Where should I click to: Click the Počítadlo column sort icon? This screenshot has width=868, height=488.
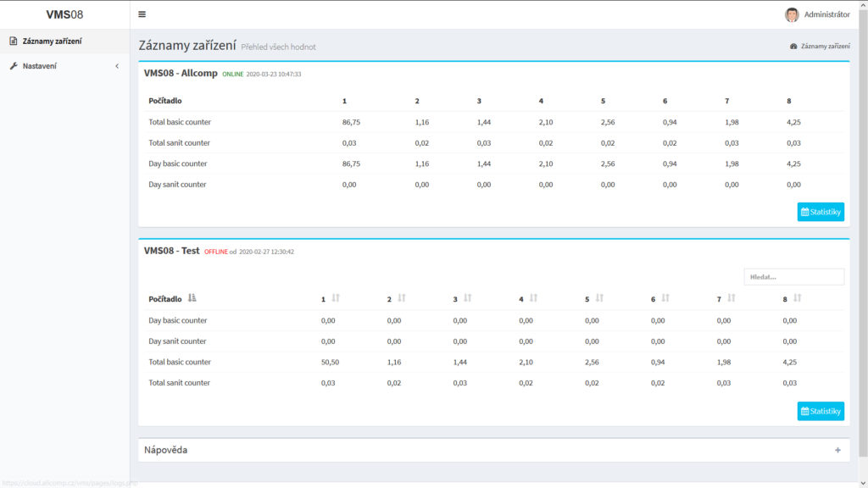192,298
